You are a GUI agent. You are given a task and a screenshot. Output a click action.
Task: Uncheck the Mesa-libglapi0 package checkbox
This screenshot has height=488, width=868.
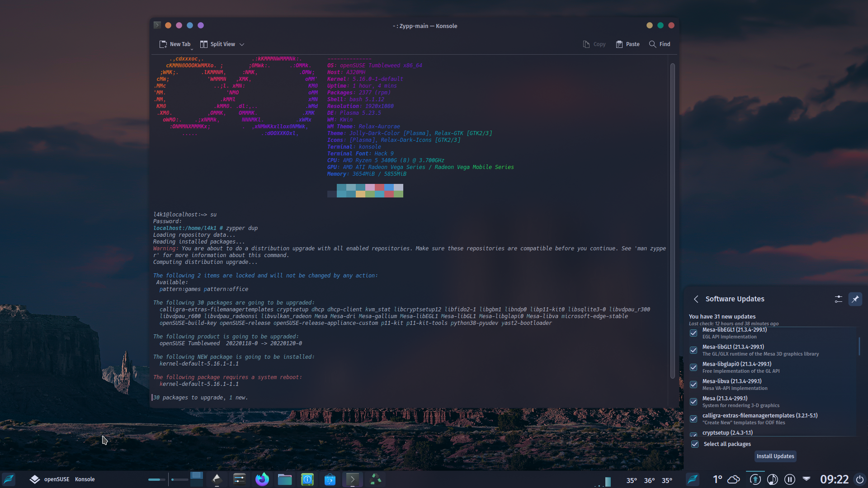click(693, 367)
